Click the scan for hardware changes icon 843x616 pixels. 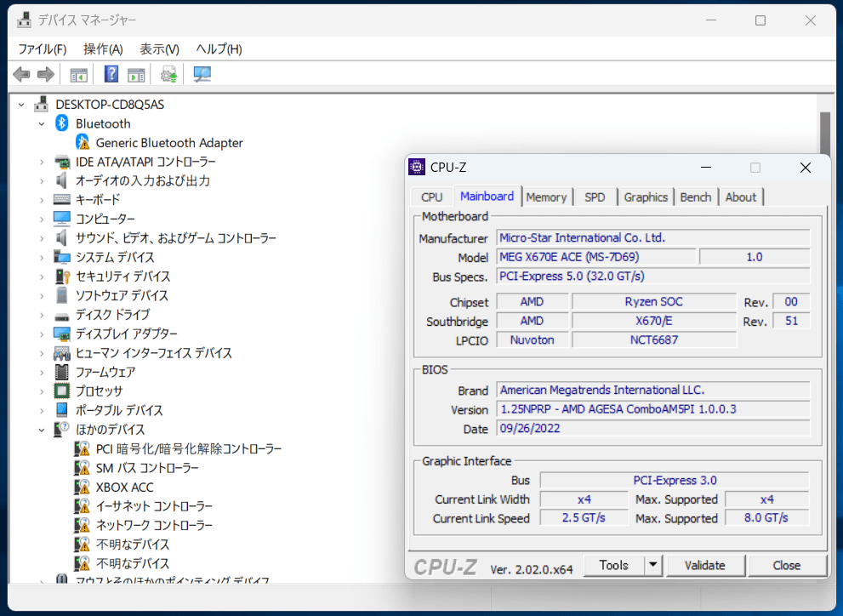click(202, 74)
